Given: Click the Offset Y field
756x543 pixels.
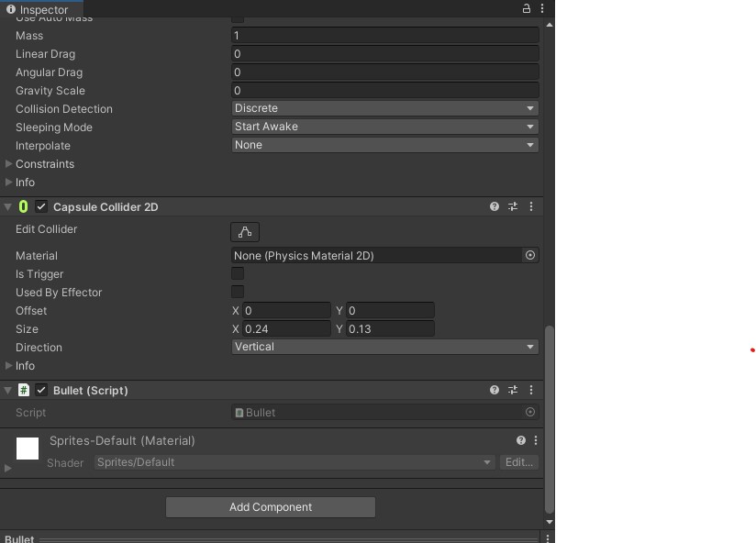Looking at the screenshot, I should coord(390,311).
